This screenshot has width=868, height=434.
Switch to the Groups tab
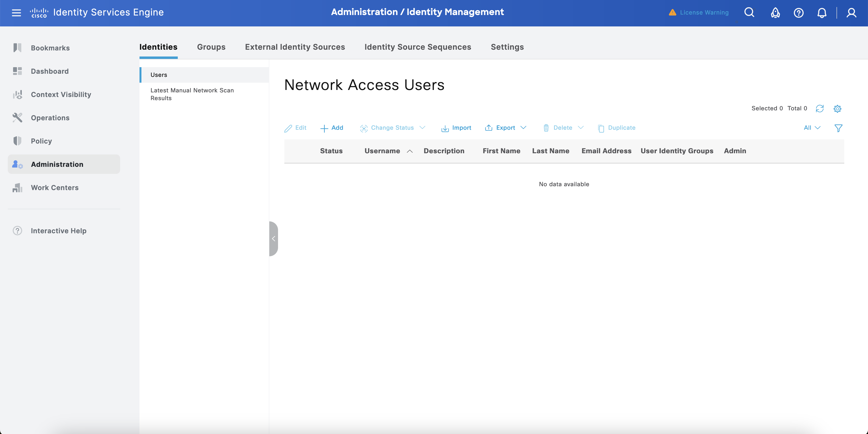point(211,47)
